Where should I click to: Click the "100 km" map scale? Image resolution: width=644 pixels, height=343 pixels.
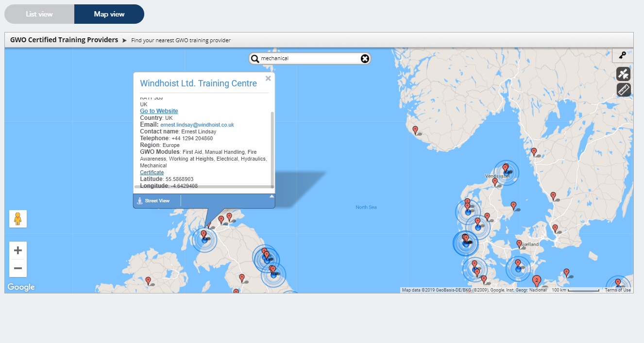coord(576,290)
